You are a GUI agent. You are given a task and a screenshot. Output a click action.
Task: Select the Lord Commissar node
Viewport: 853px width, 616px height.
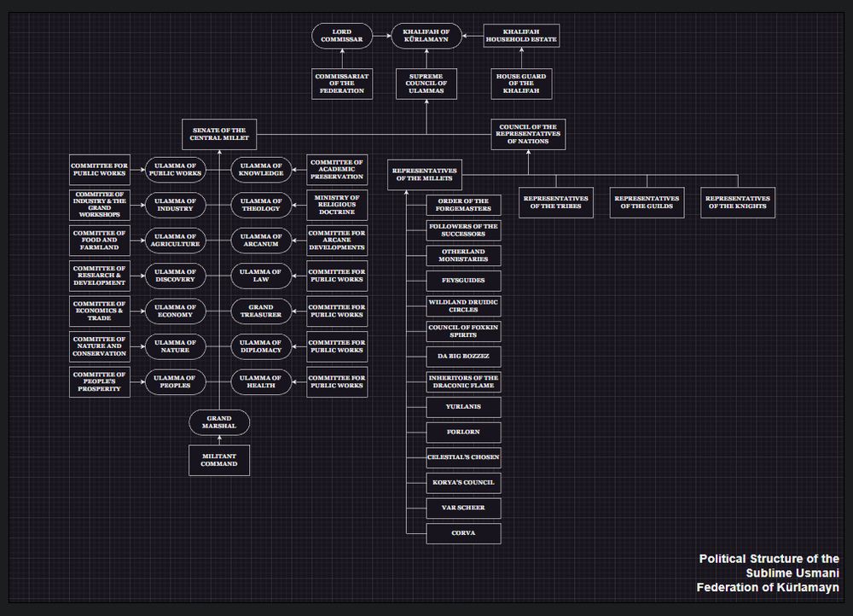coord(342,36)
